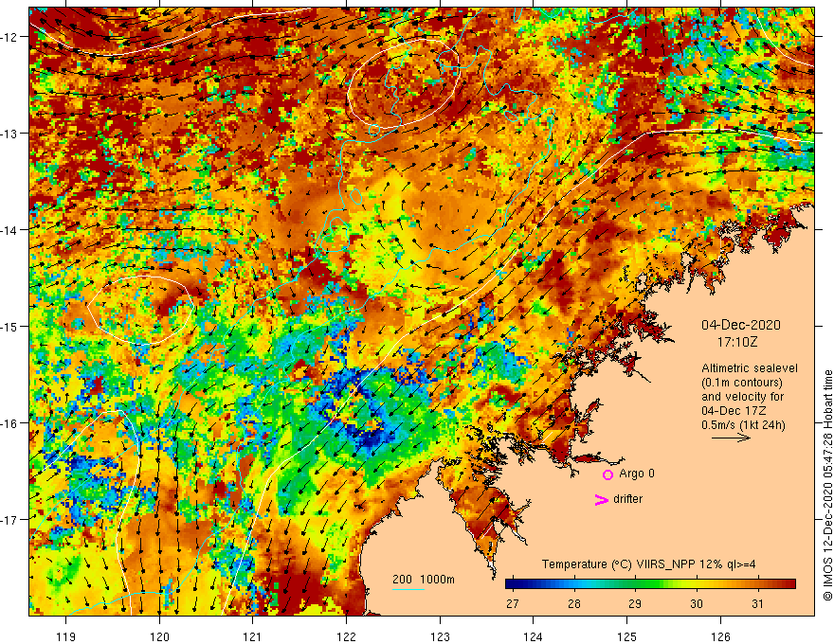
Task: Click the latitude axis label -15
Action: [9, 326]
